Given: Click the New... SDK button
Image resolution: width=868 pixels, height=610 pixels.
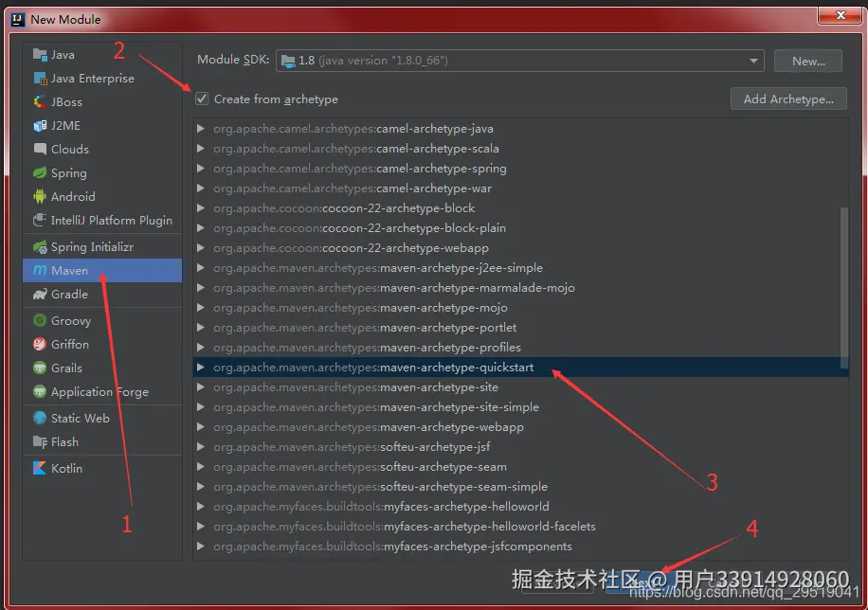Looking at the screenshot, I should (808, 61).
